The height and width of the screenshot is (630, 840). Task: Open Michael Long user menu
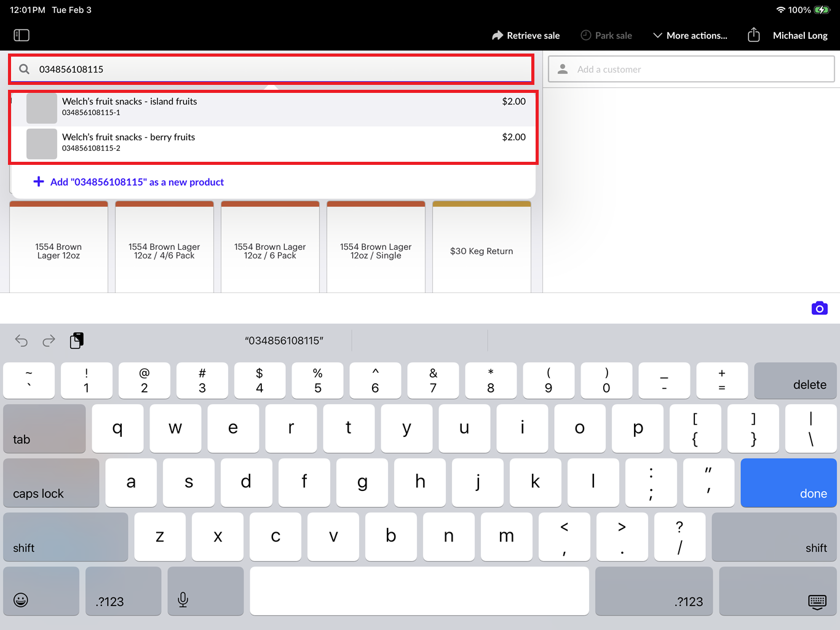[x=800, y=36]
